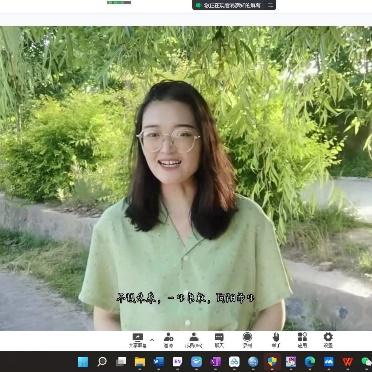Switch to Outlook on the taskbar
Viewport: 372px width, 372px height.
click(x=159, y=362)
